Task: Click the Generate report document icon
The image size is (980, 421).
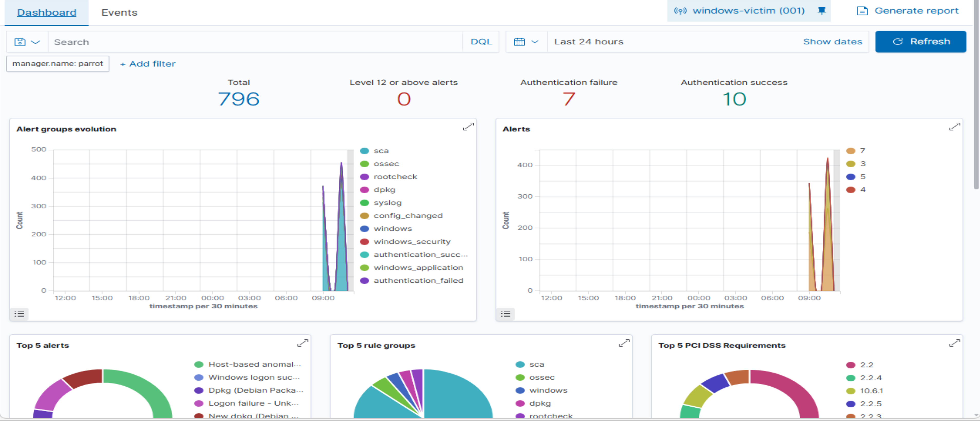Action: tap(862, 11)
